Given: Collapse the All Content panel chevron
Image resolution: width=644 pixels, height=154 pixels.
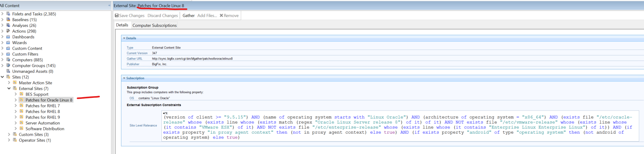Looking at the screenshot, I should (109, 6).
